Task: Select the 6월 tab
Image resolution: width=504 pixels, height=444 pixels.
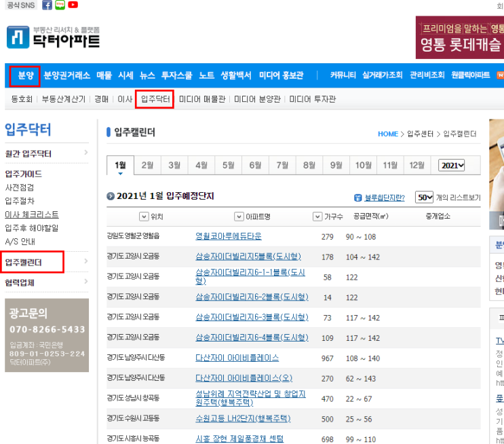Action: tap(256, 166)
